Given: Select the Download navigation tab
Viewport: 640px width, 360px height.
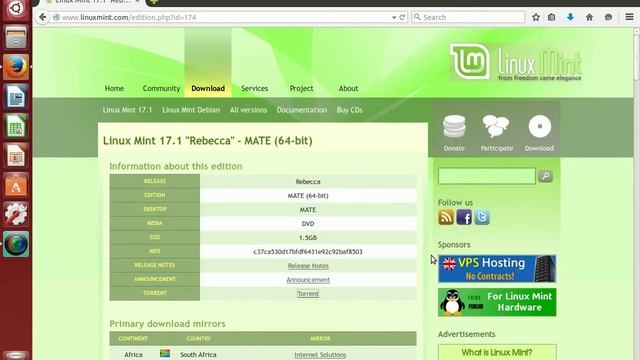Looking at the screenshot, I should (208, 88).
